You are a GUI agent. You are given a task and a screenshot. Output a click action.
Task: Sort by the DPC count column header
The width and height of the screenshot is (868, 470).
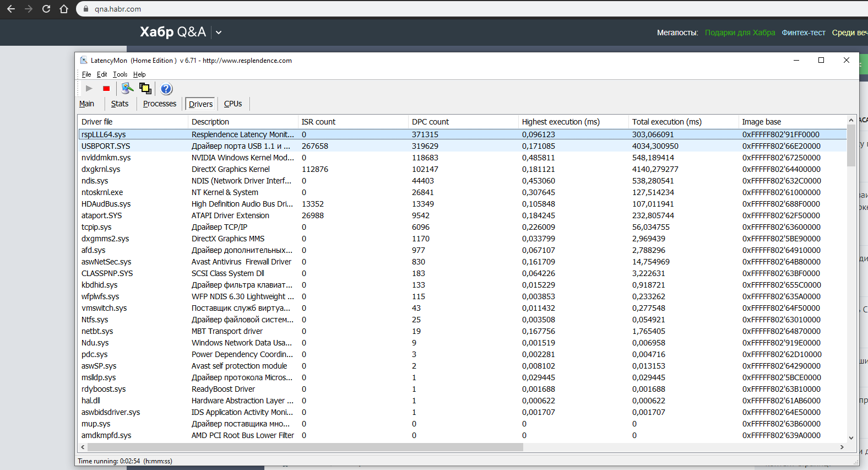pyautogui.click(x=463, y=122)
